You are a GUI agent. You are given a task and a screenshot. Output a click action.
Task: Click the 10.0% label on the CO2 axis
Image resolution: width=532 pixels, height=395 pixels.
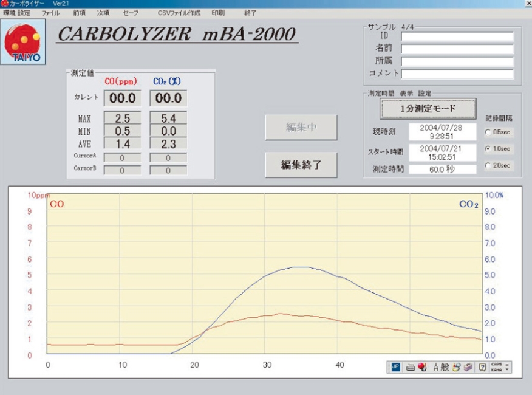click(494, 195)
